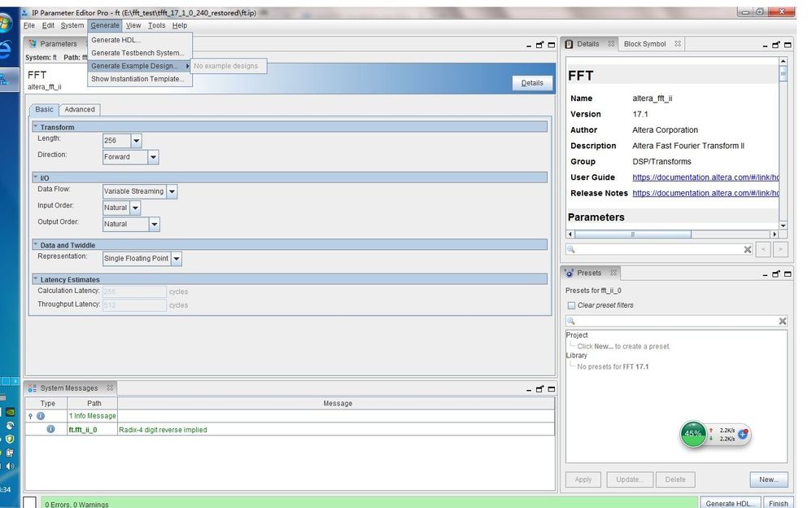812x508 pixels.
Task: Go to next Details search result
Action: coord(780,249)
